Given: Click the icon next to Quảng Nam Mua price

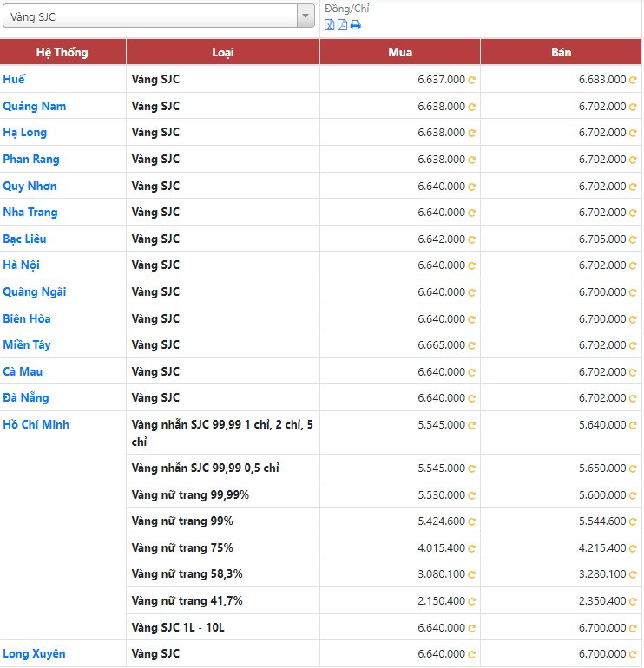Looking at the screenshot, I should tap(471, 107).
